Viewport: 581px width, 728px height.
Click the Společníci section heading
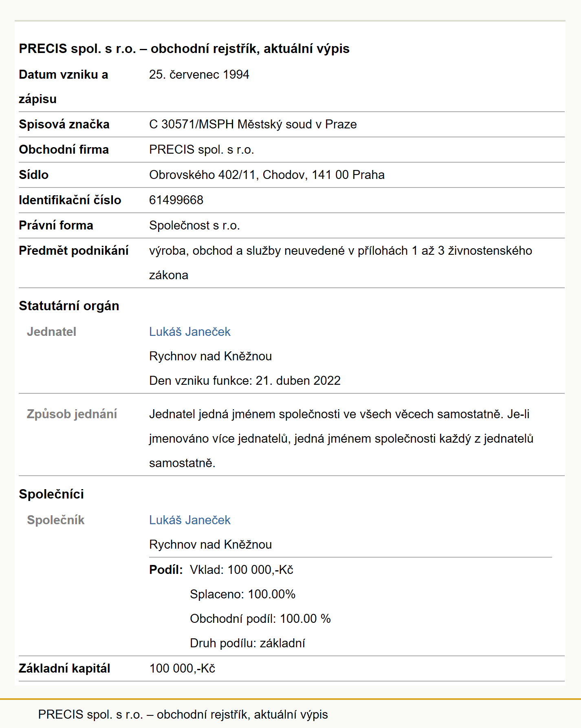(x=51, y=494)
